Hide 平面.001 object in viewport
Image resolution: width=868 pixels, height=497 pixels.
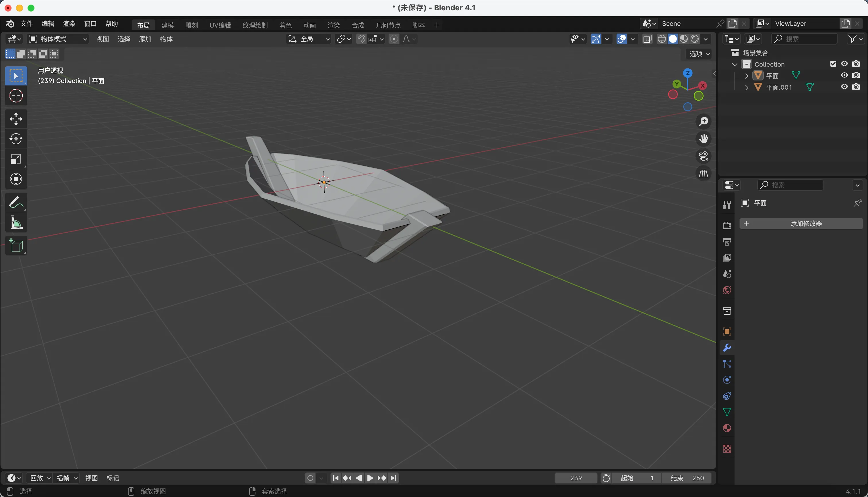pyautogui.click(x=844, y=87)
